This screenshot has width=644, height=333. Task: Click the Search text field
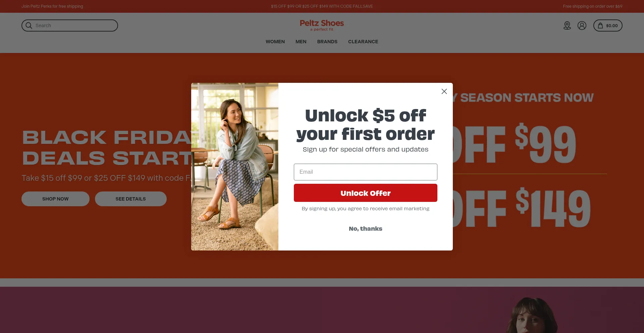pyautogui.click(x=70, y=25)
